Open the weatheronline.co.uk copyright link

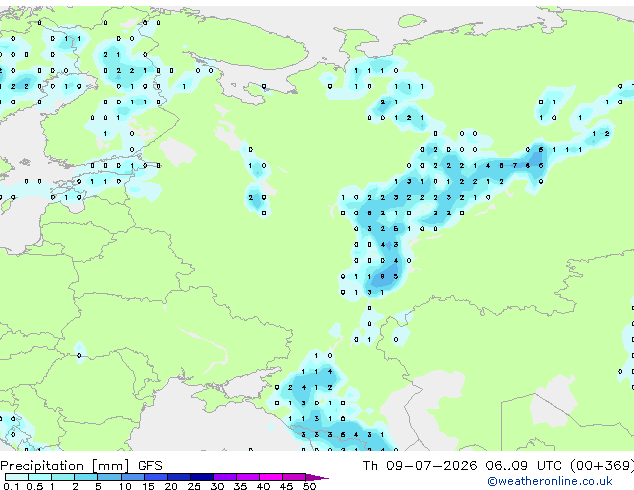coord(550,481)
